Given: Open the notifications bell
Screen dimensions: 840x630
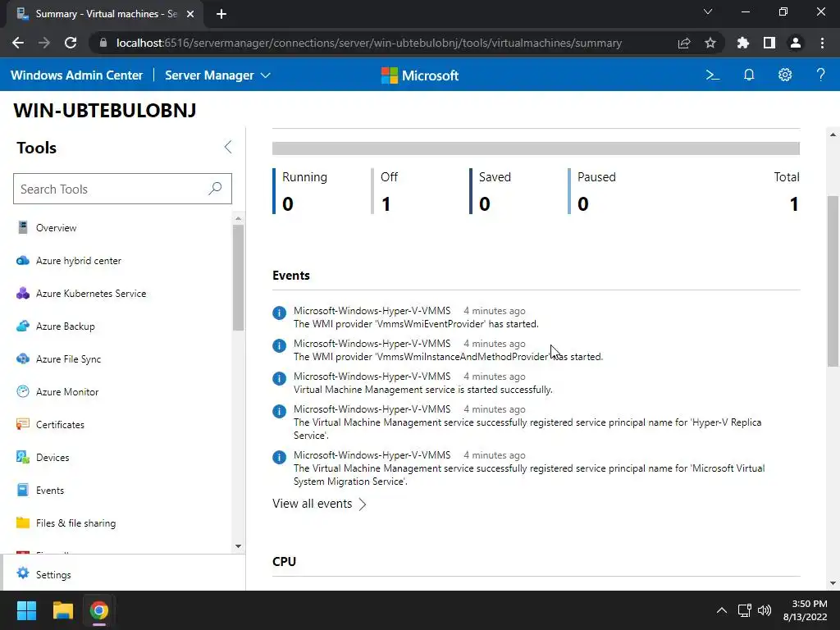Looking at the screenshot, I should pos(749,75).
